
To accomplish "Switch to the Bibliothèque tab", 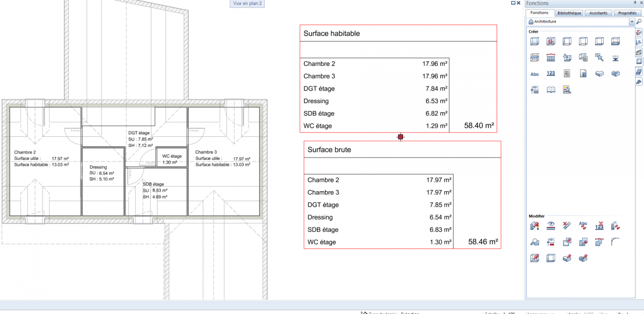I will click(570, 13).
